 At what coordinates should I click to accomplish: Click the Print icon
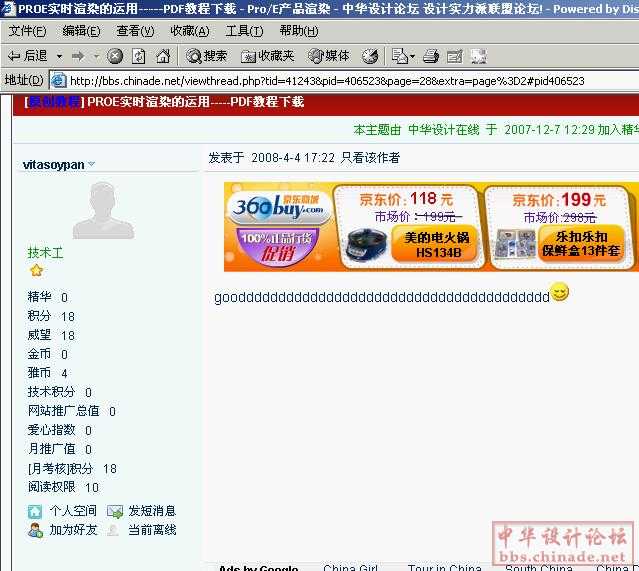coord(431,56)
